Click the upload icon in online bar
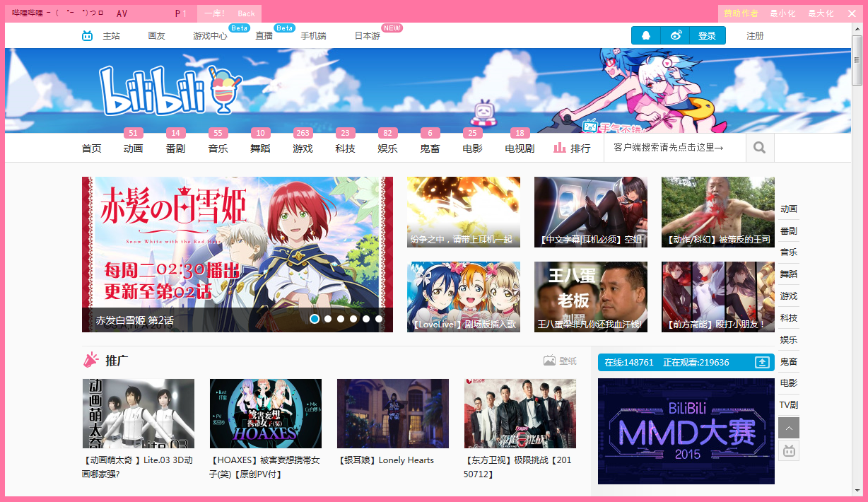The image size is (868, 502). 762,362
